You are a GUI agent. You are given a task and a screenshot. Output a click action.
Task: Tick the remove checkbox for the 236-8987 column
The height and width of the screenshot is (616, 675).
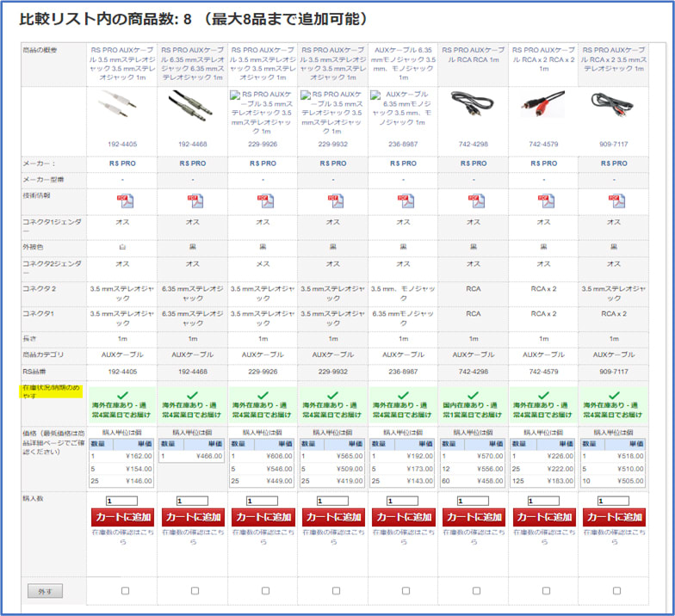[406, 590]
